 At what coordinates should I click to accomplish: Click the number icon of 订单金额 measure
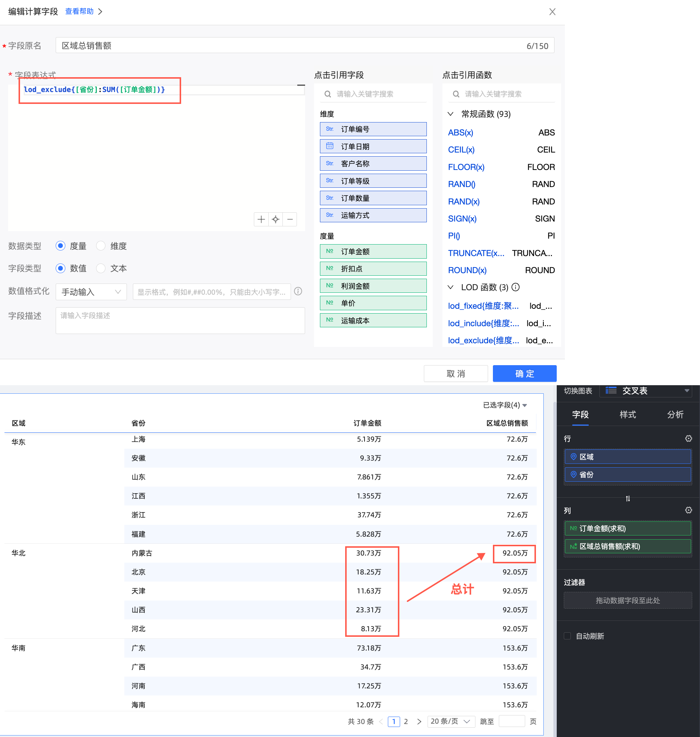pyautogui.click(x=330, y=251)
